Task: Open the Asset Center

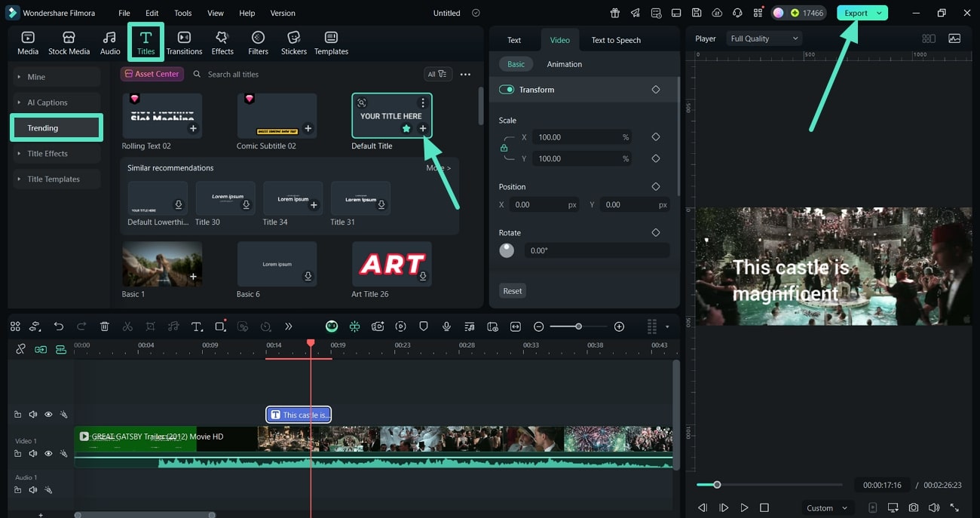Action: click(152, 74)
